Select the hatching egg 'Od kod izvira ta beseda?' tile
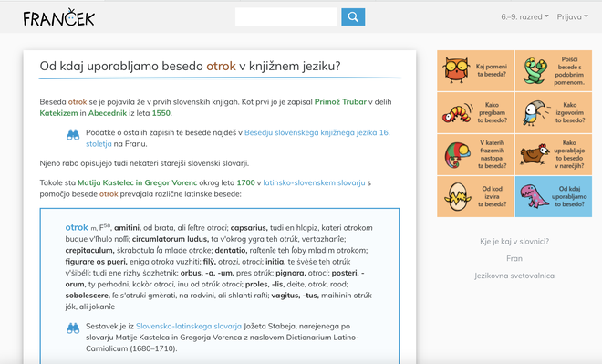 (475, 196)
